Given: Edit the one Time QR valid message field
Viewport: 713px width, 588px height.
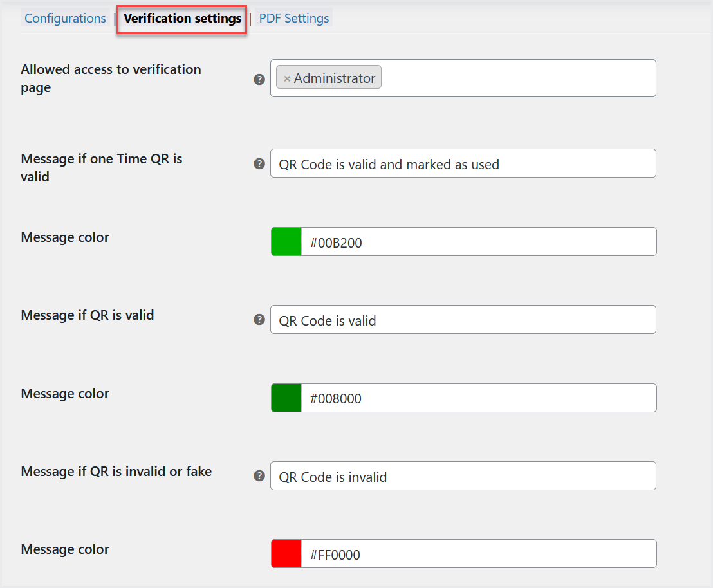Looking at the screenshot, I should (463, 163).
